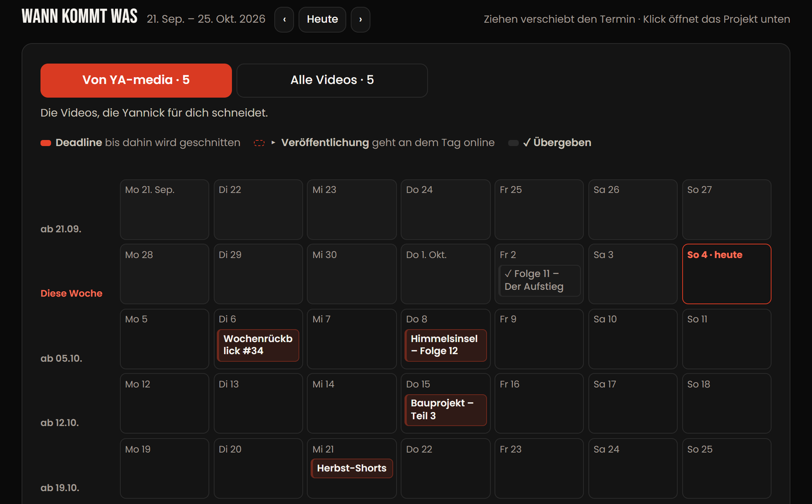This screenshot has height=504, width=812.
Task: Open the Bauprojekt – Teil 3 event
Action: [446, 410]
